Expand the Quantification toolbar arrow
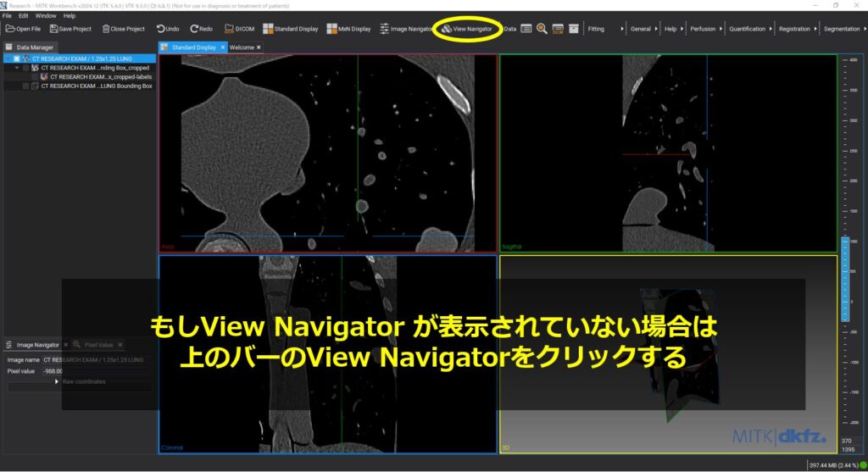The image size is (868, 472). click(x=770, y=29)
